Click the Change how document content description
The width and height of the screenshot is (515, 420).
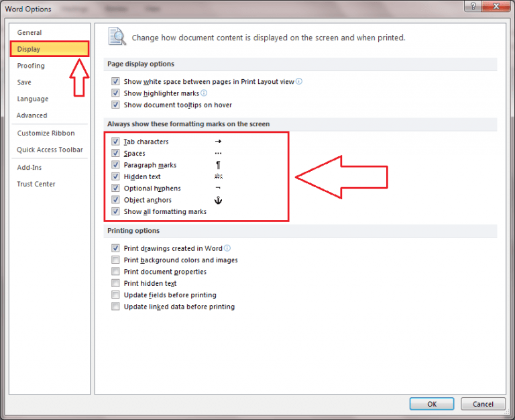pyautogui.click(x=268, y=38)
